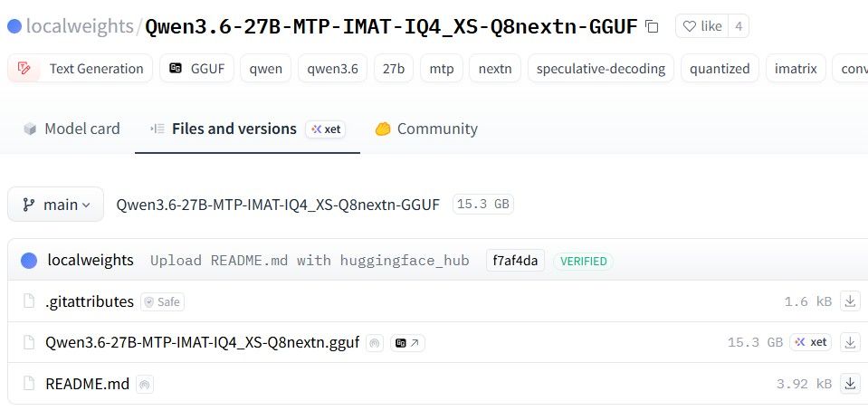This screenshot has width=868, height=420.
Task: Copy the model name with the copy icon
Action: tap(652, 26)
